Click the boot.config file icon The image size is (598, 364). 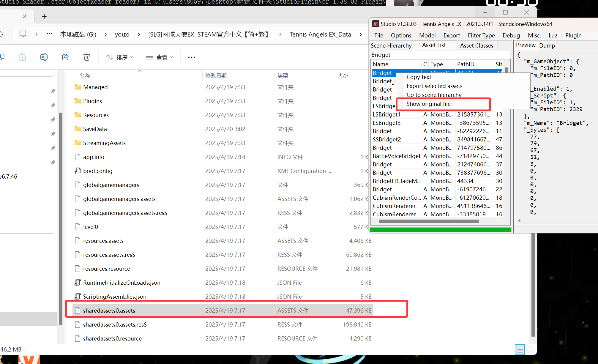[78, 171]
